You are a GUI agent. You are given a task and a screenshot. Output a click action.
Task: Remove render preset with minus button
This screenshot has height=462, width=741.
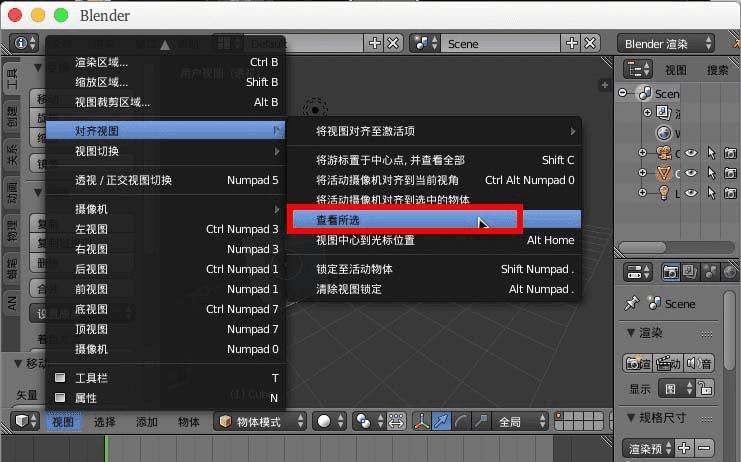(x=704, y=448)
